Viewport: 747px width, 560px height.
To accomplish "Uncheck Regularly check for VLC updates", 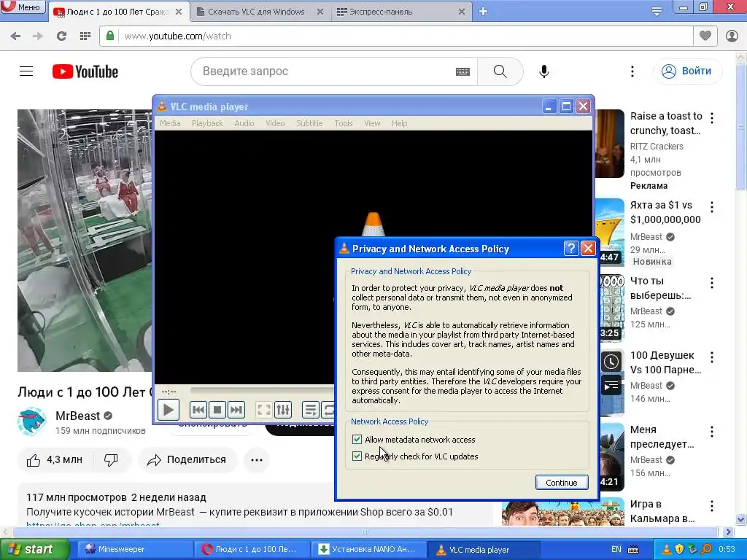I will coord(357,456).
